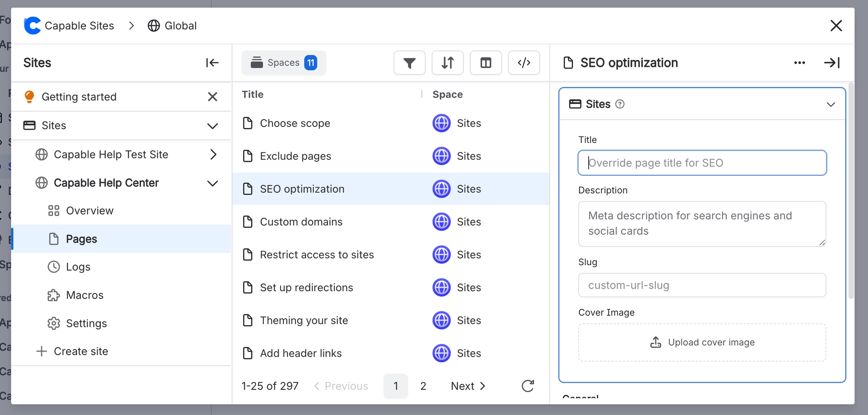
Task: Focus the SEO Title input field
Action: (x=702, y=163)
